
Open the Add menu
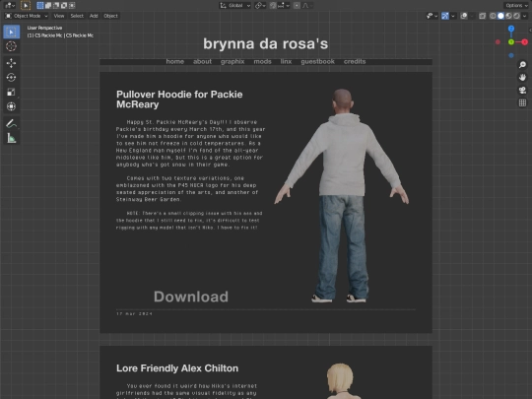pos(94,16)
